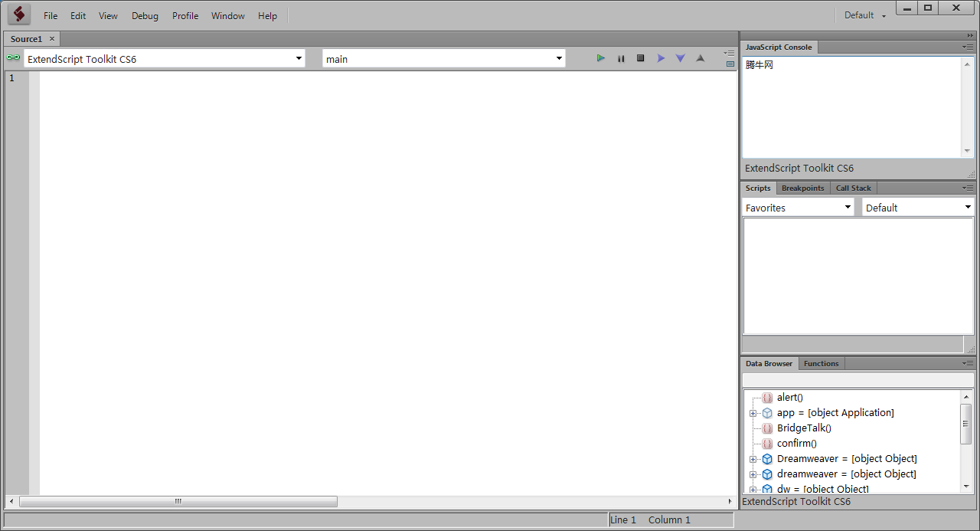This screenshot has height=531, width=980.
Task: Click the Step Over arrow icon
Action: (661, 58)
